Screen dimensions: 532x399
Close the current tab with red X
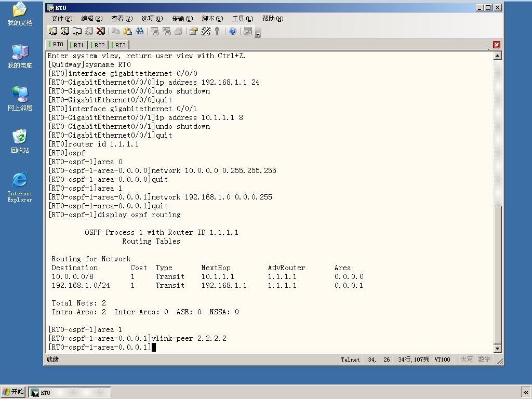click(x=497, y=45)
